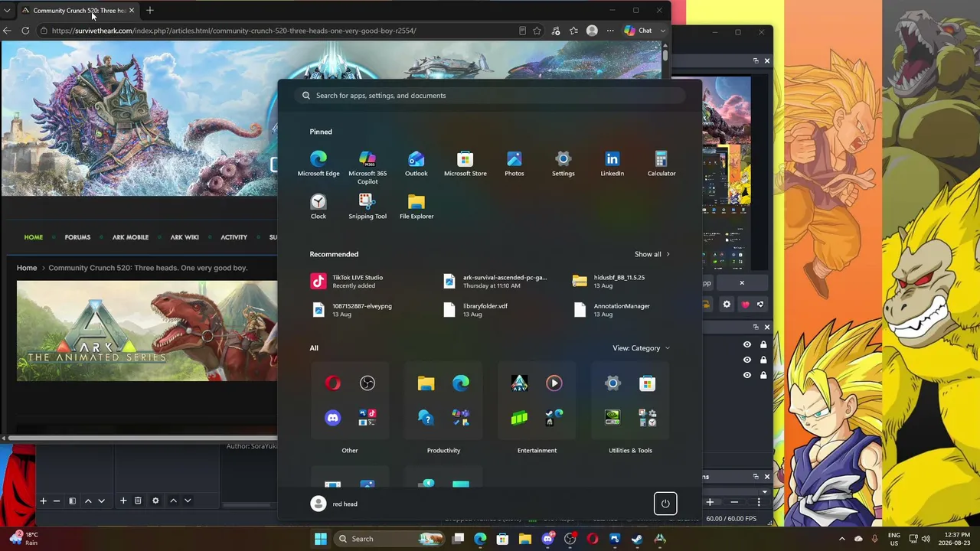The image size is (980, 551).
Task: Open Outlook from the pinned apps
Action: pos(416,163)
